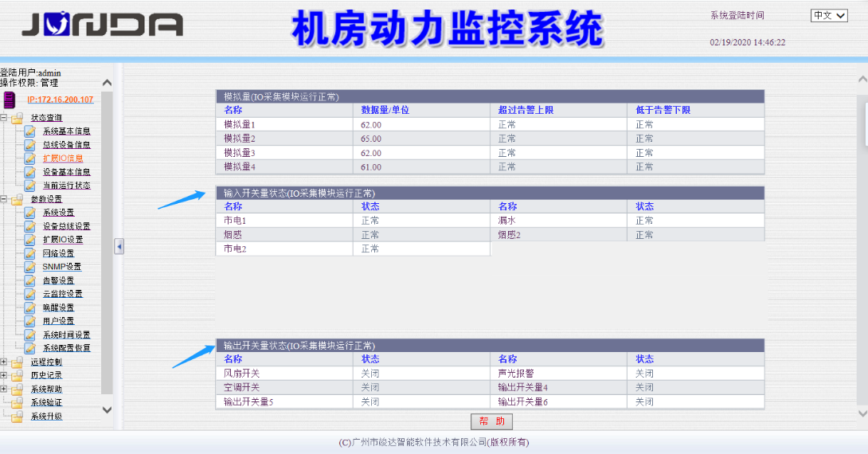Click the edit icon beside 设备基本信息
Viewport: 868px width, 454px height.
(30, 172)
